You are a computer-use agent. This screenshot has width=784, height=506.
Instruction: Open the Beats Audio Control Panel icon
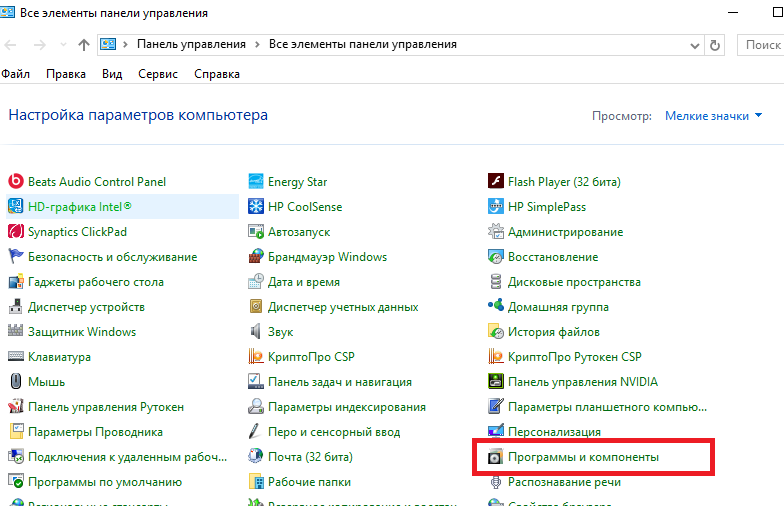[16, 182]
